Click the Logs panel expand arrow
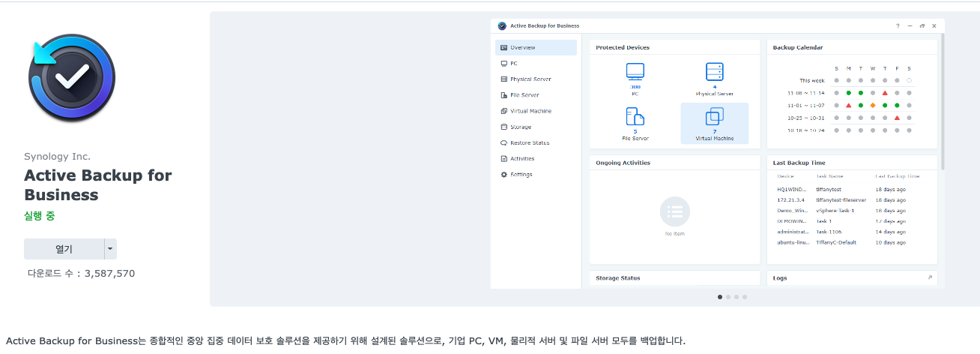The width and height of the screenshot is (980, 354). click(x=930, y=277)
